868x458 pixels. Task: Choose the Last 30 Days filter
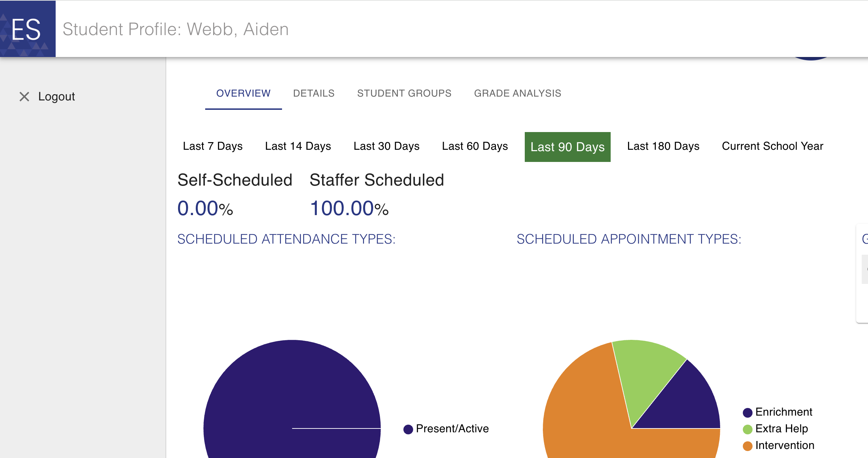click(x=386, y=146)
